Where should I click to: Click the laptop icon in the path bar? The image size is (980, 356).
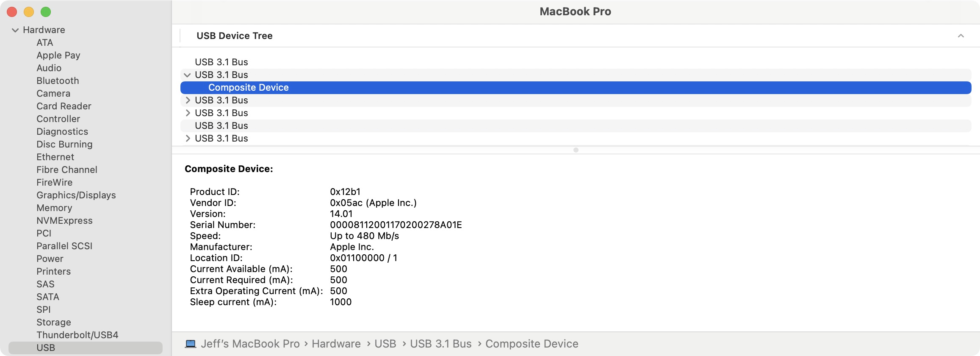[191, 344]
